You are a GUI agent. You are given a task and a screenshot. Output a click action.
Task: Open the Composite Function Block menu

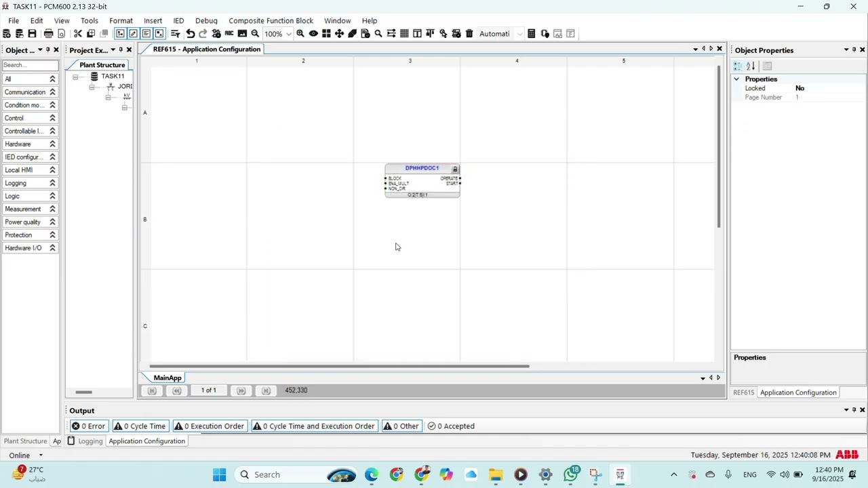(x=271, y=20)
